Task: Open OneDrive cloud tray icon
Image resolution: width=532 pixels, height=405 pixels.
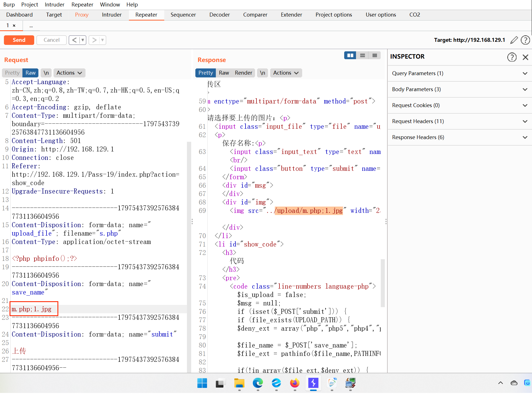Action: pyautogui.click(x=514, y=383)
